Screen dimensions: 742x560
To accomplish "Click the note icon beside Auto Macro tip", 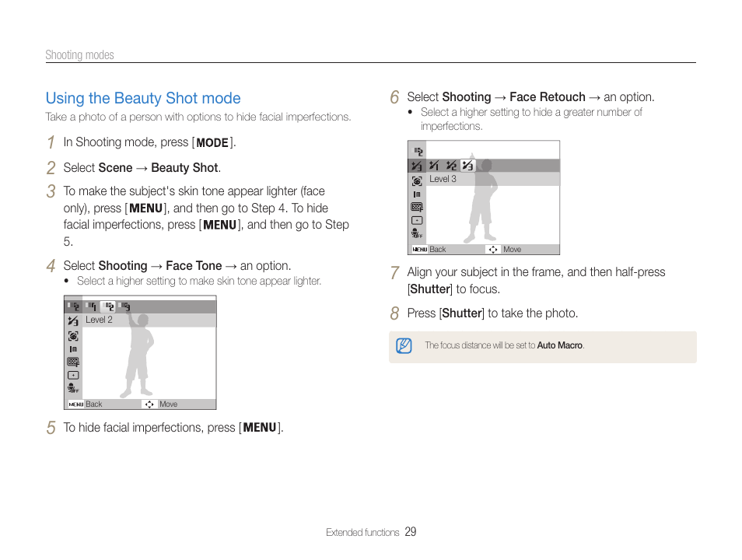I will click(x=404, y=345).
